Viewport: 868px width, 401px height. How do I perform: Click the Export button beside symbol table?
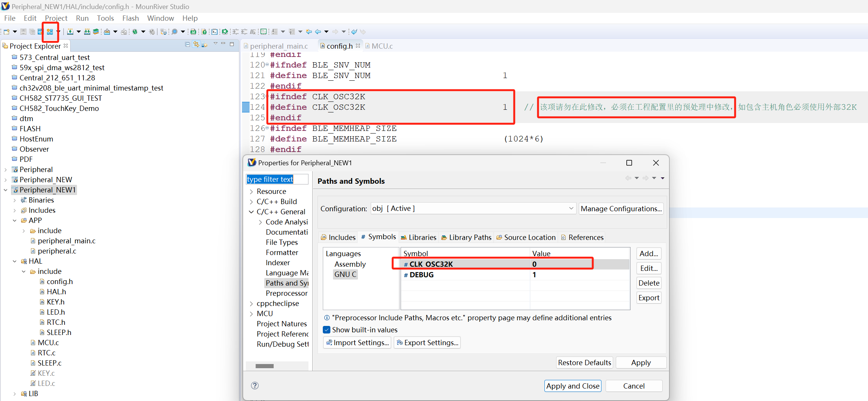[649, 298]
